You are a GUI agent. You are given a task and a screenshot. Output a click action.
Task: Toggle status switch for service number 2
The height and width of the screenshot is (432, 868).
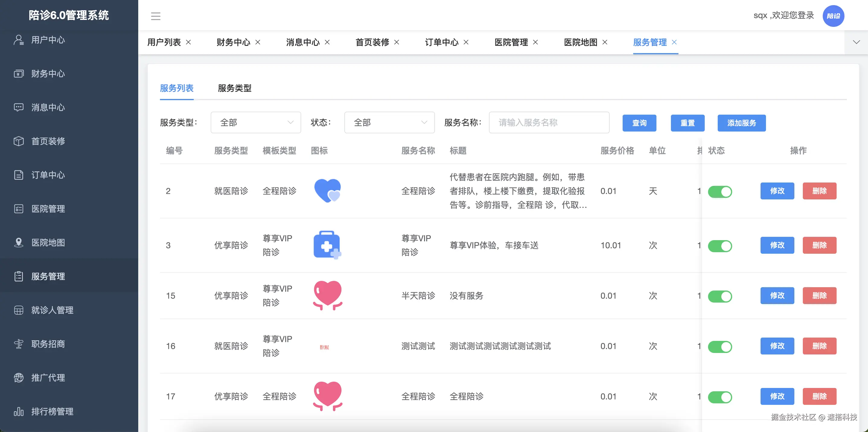coord(720,192)
